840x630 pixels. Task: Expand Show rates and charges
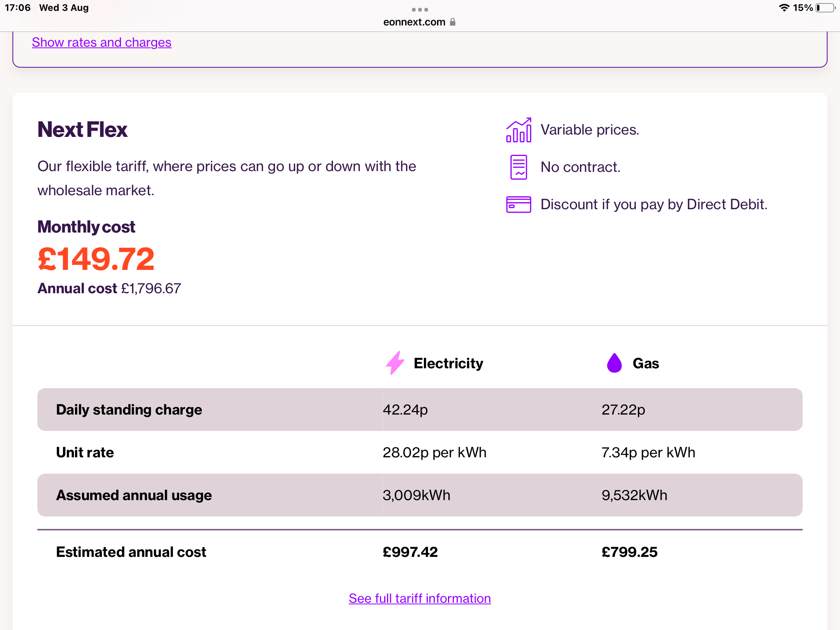101,42
